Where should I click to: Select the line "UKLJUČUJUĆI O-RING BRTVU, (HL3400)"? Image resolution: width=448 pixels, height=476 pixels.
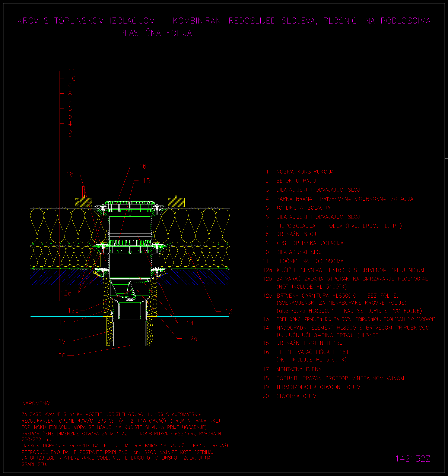[329, 335]
